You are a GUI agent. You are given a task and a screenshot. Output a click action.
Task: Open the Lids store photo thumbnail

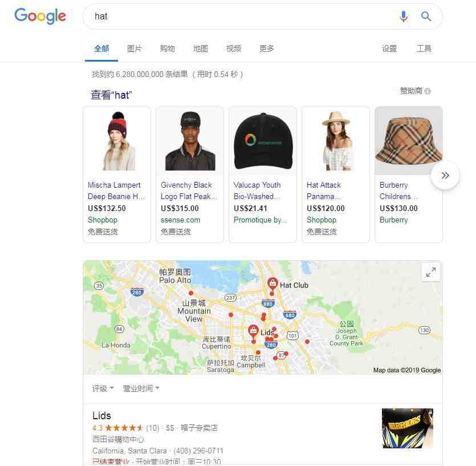click(408, 428)
